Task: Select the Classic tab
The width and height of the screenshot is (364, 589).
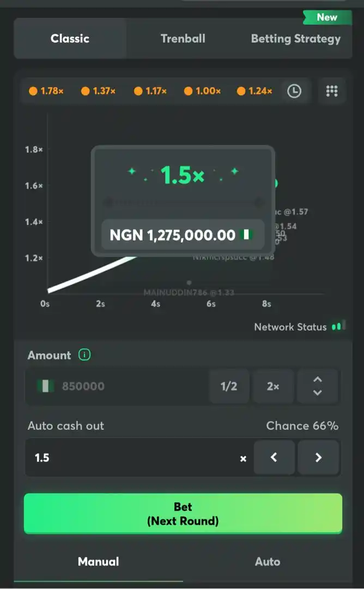Action: [x=70, y=38]
